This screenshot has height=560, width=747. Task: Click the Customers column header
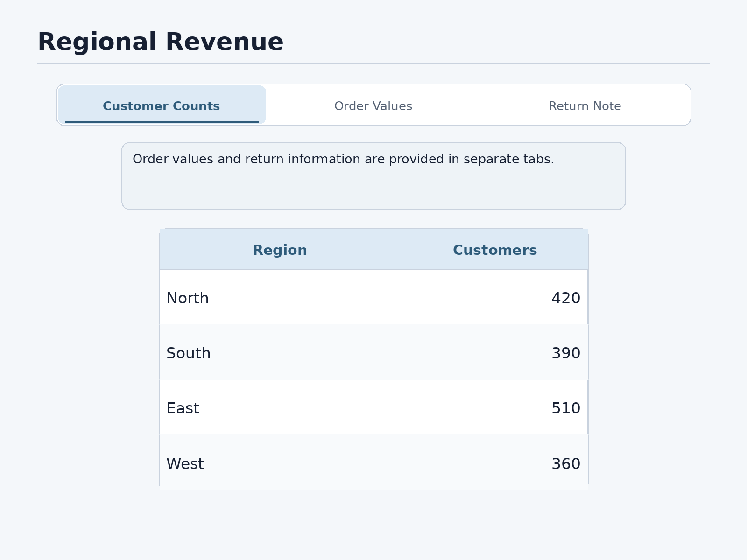pos(495,250)
